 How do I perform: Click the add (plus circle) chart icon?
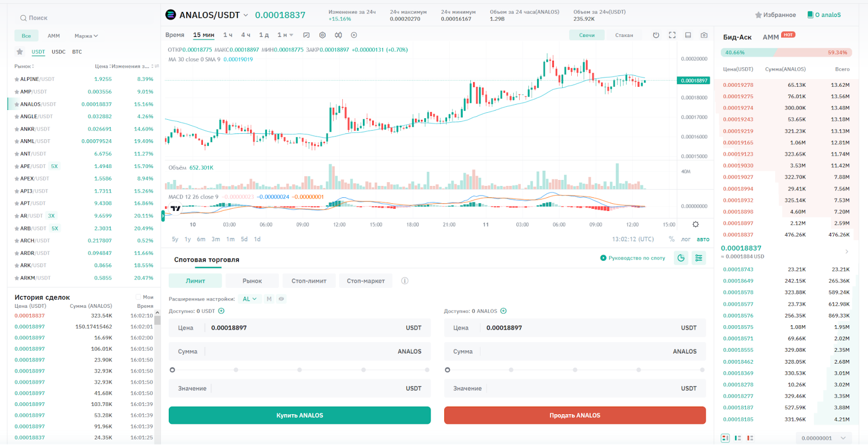click(354, 35)
